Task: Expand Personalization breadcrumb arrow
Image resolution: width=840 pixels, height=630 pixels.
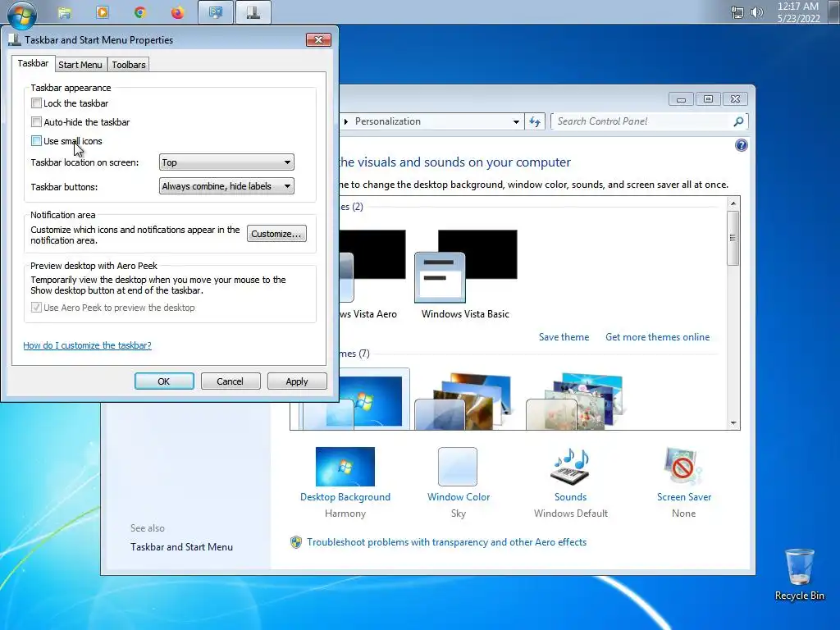Action: click(x=346, y=121)
